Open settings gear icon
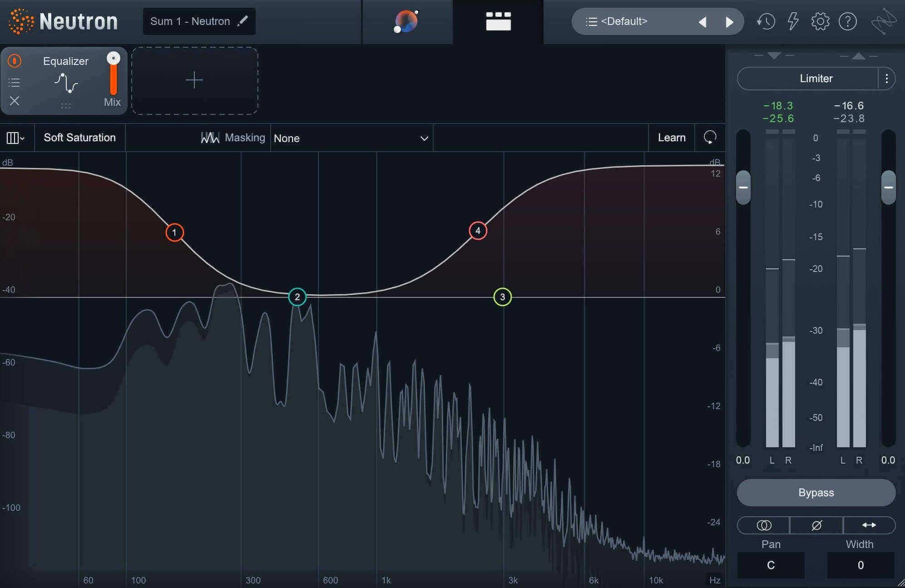 [820, 21]
